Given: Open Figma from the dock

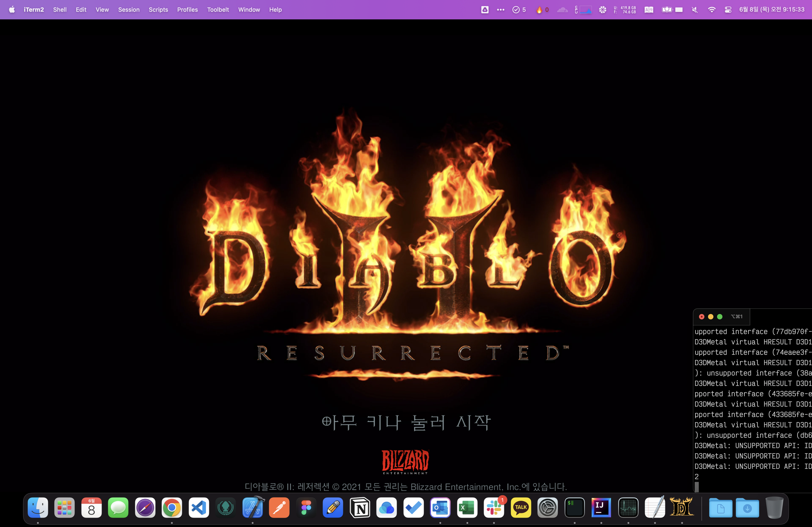Looking at the screenshot, I should point(306,507).
